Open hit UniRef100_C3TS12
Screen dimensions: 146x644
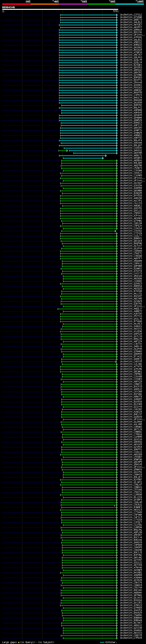(x=131, y=15)
